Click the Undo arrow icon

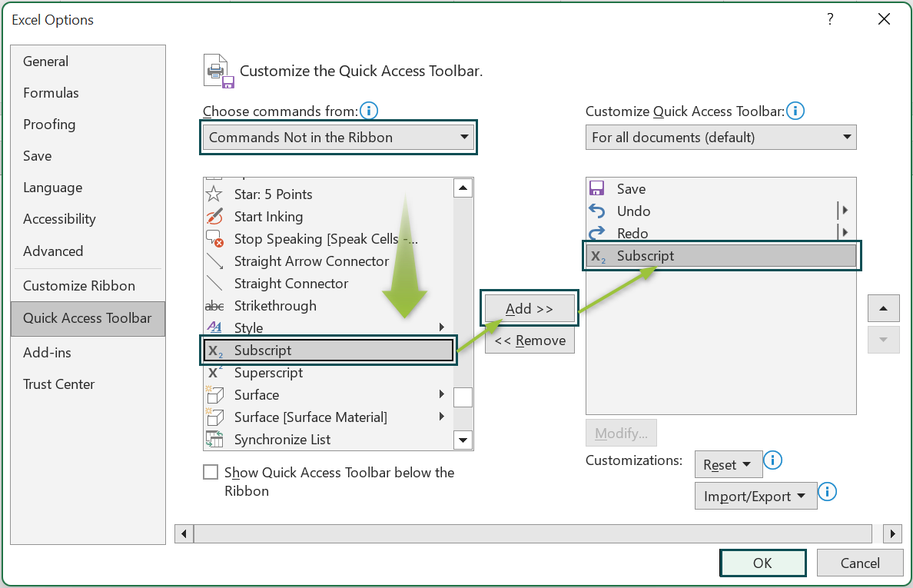[597, 211]
